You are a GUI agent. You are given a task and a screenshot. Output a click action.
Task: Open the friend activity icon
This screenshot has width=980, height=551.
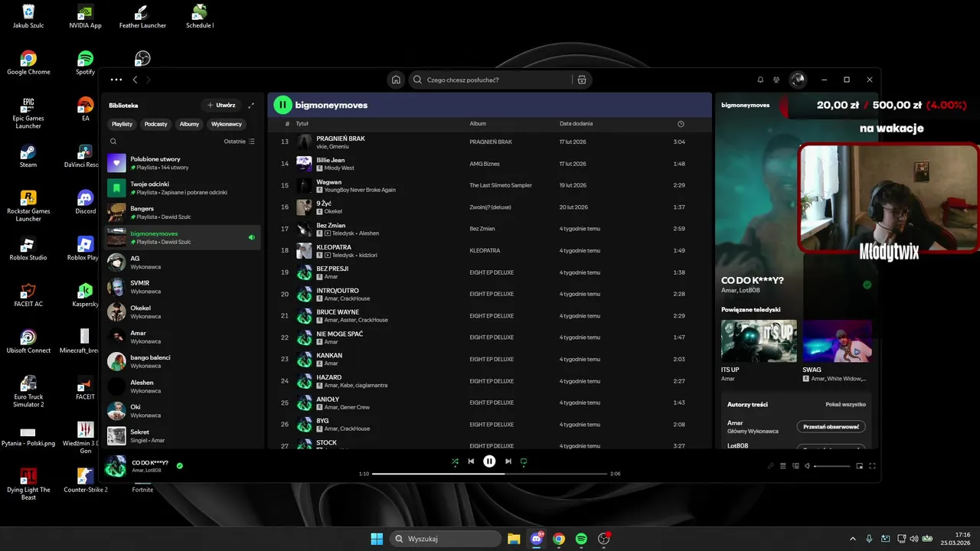(x=776, y=80)
